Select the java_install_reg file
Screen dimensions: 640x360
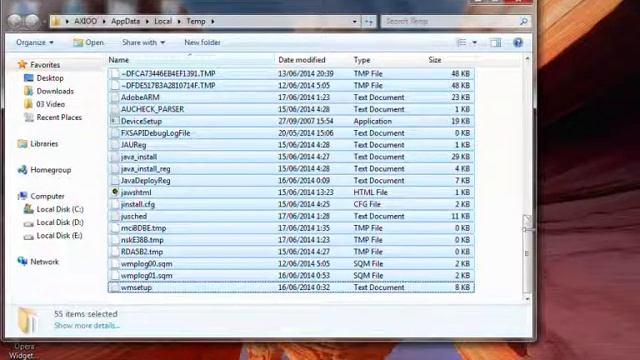click(291, 169)
